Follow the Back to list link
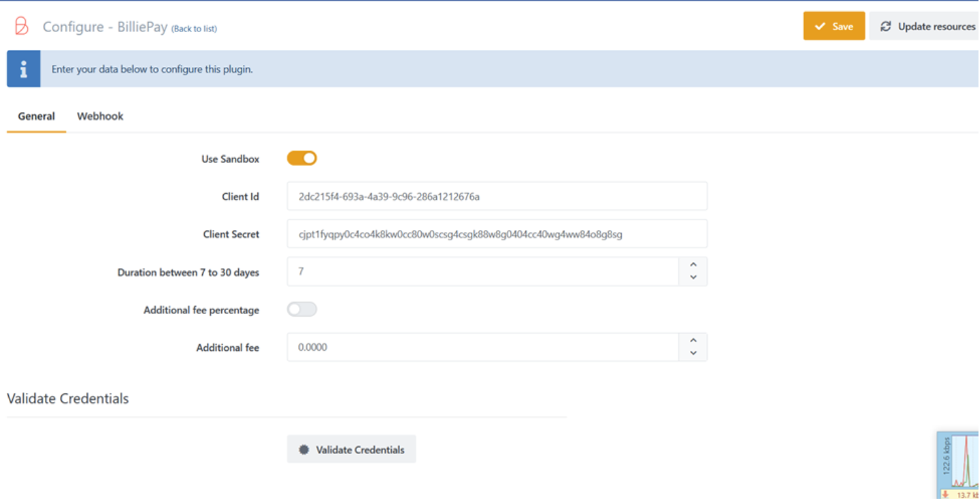Viewport: 980px width, 499px height. point(194,29)
